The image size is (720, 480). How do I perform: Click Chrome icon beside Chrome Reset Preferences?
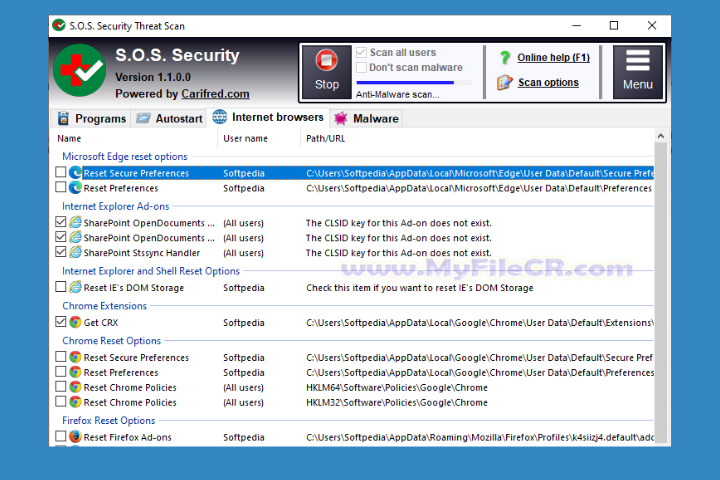pos(75,372)
